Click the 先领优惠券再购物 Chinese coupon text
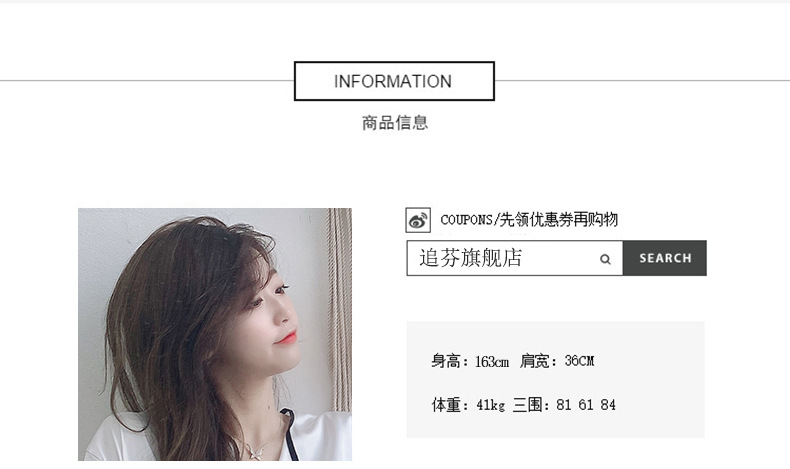Image resolution: width=790 pixels, height=469 pixels. [x=559, y=220]
